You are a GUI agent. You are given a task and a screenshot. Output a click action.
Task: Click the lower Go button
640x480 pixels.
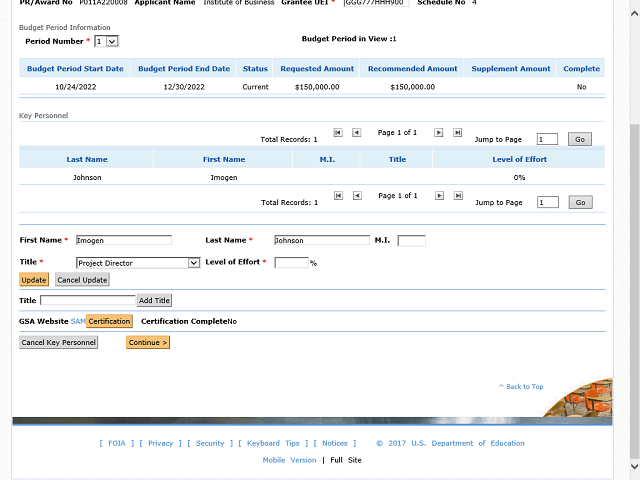580,202
